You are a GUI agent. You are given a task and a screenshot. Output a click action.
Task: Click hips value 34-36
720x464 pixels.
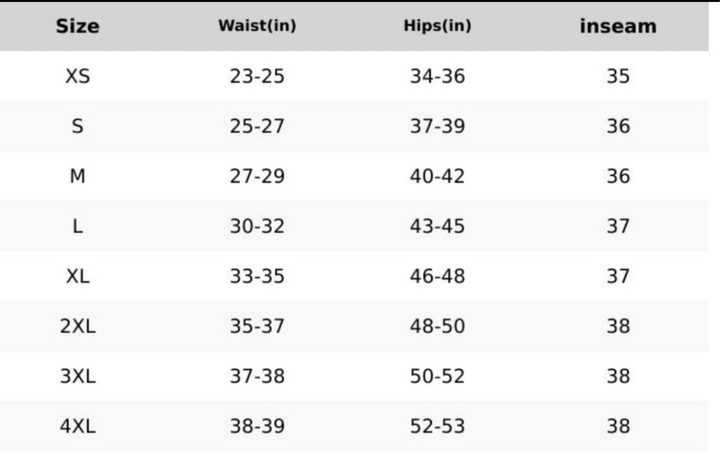coord(437,76)
